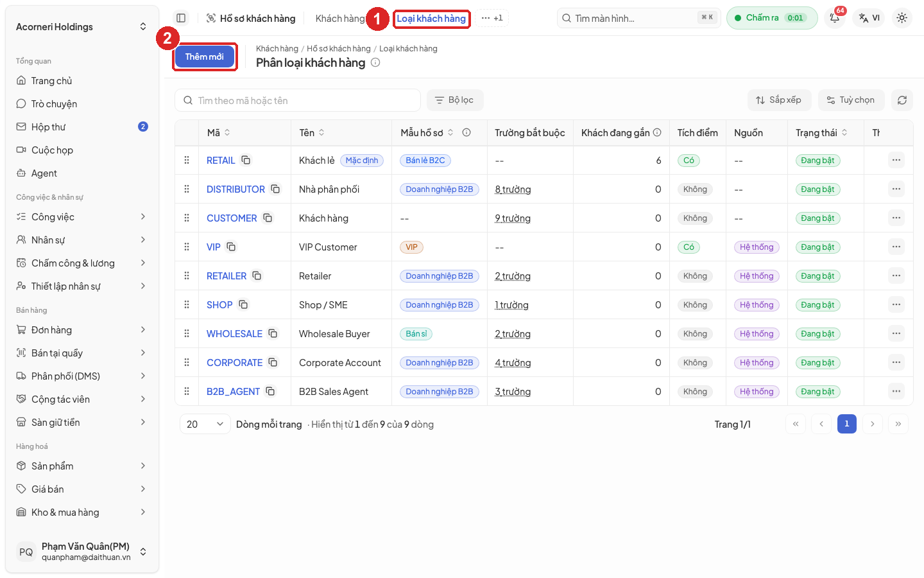Viewport: 924px width, 578px height.
Task: Switch language using the VI button
Action: pyautogui.click(x=869, y=18)
